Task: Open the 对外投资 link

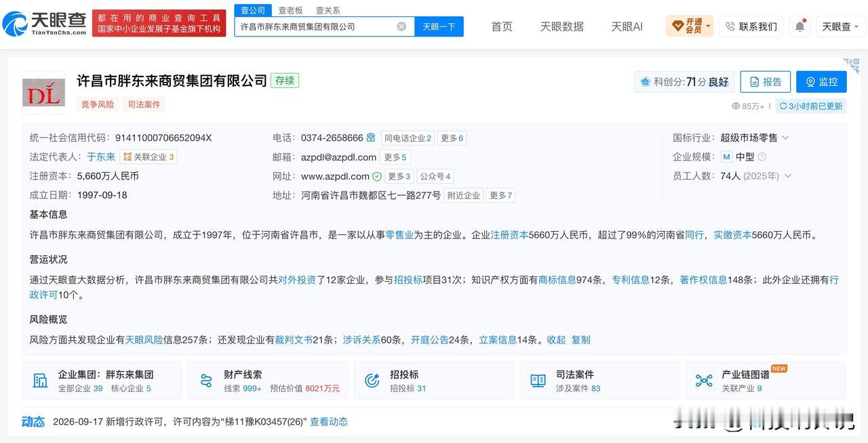Action: [297, 280]
